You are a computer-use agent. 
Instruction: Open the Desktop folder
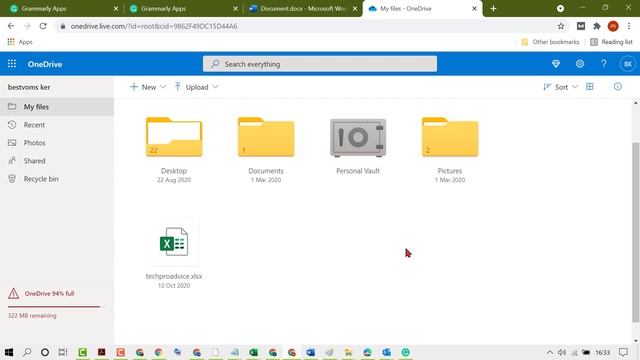[174, 137]
